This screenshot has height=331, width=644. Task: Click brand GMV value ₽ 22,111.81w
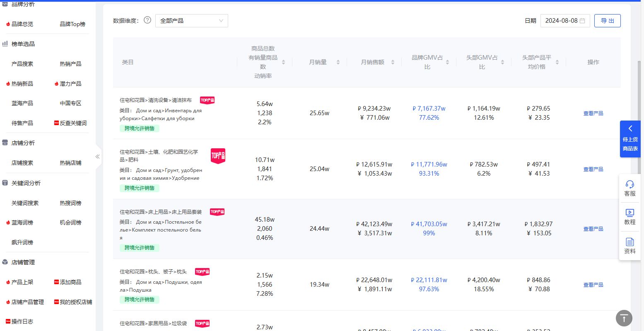429,280
